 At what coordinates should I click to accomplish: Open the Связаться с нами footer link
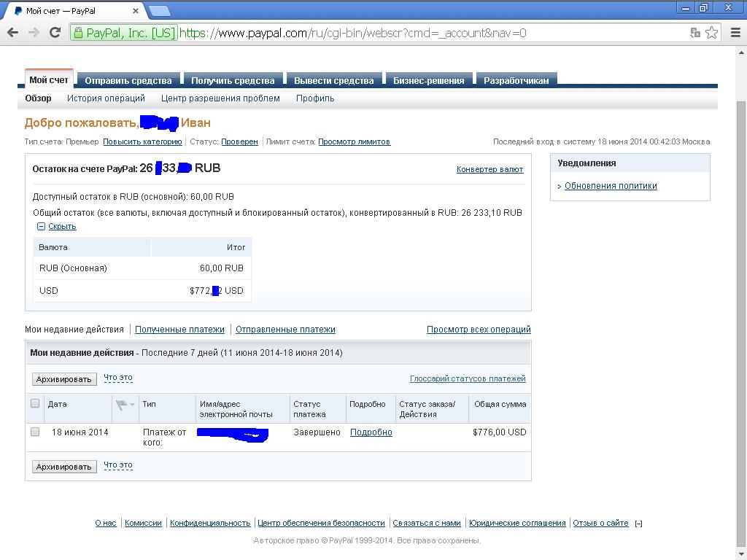coord(427,523)
